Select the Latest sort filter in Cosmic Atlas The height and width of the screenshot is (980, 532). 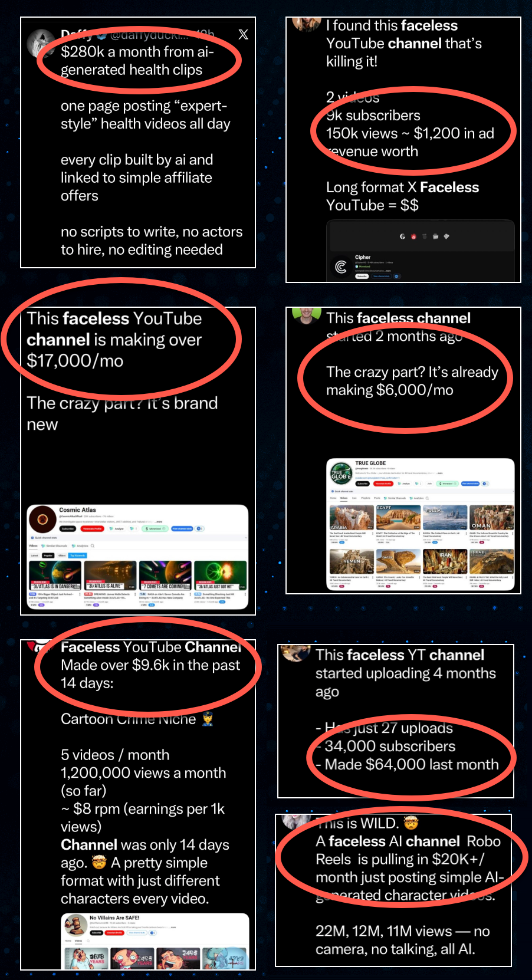tap(34, 555)
